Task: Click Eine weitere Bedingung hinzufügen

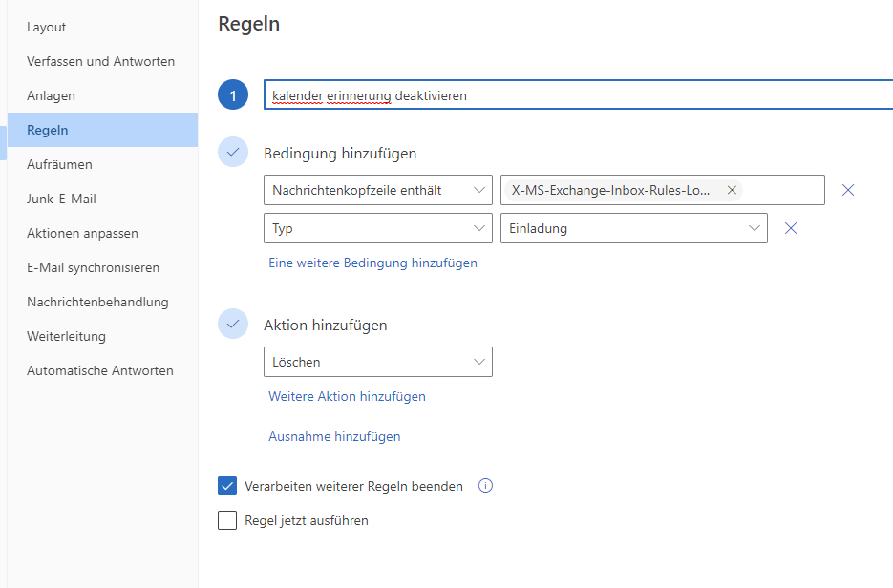Action: (x=372, y=262)
